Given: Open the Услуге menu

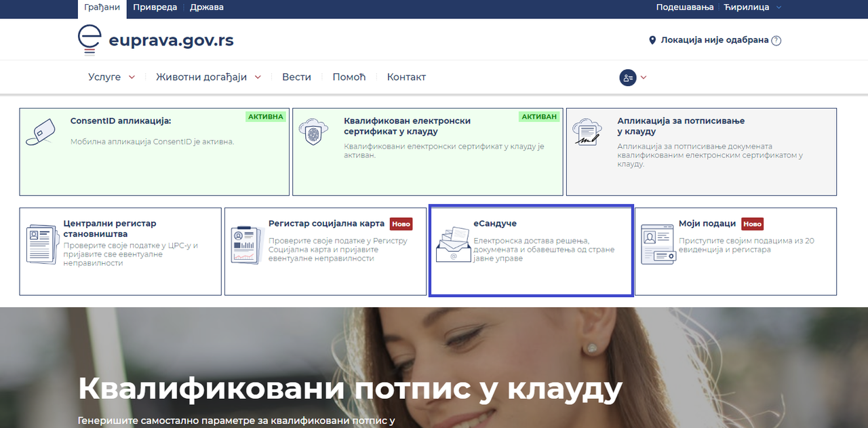Looking at the screenshot, I should 104,77.
